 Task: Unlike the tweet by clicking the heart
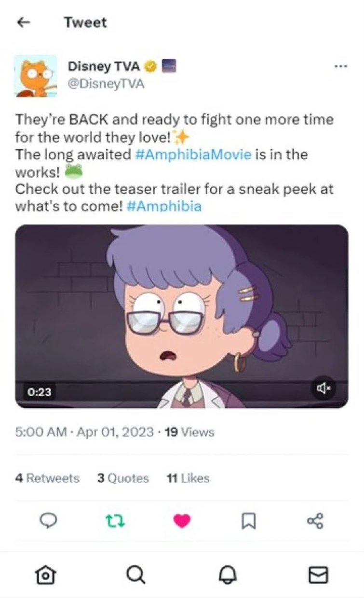181,521
